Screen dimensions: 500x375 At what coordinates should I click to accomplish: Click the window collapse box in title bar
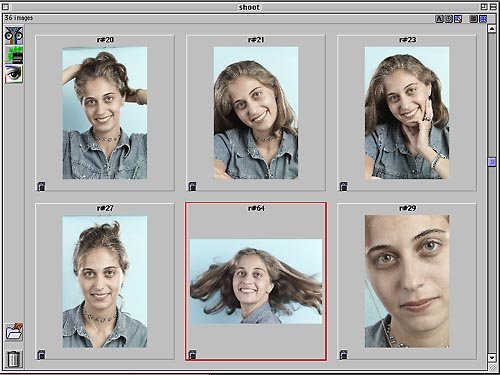pyautogui.click(x=493, y=7)
